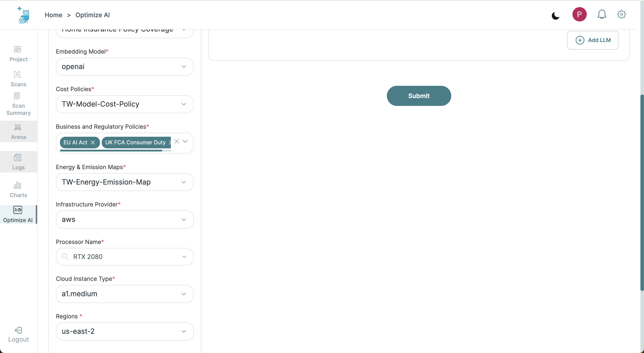Screen dimensions: 644x353
Task: Clear all selected regulatory policies
Action: [x=176, y=141]
